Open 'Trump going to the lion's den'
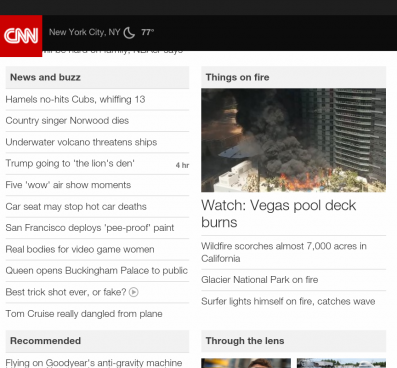This screenshot has width=397, height=368. (x=70, y=163)
